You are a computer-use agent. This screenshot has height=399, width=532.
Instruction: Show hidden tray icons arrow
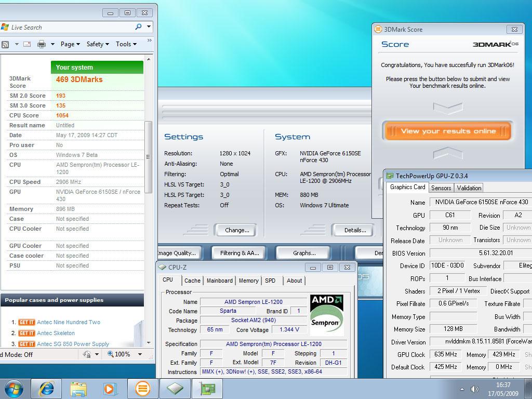coord(462,389)
